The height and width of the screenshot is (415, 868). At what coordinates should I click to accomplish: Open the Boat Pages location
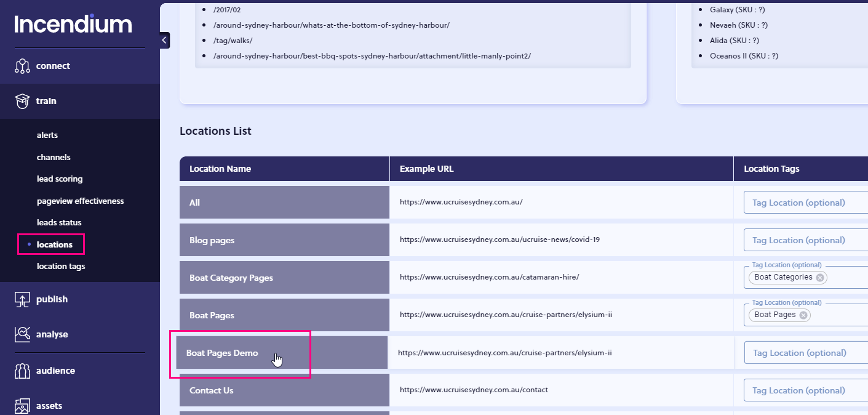(284, 315)
